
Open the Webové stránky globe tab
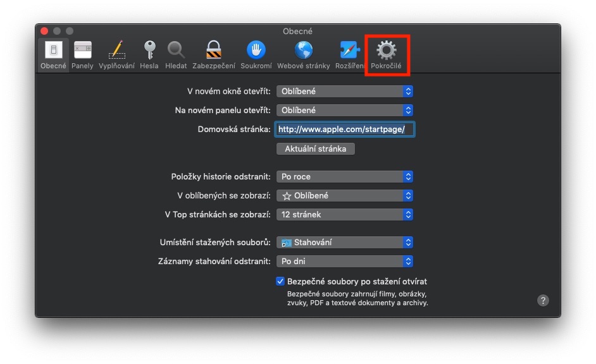click(x=303, y=56)
